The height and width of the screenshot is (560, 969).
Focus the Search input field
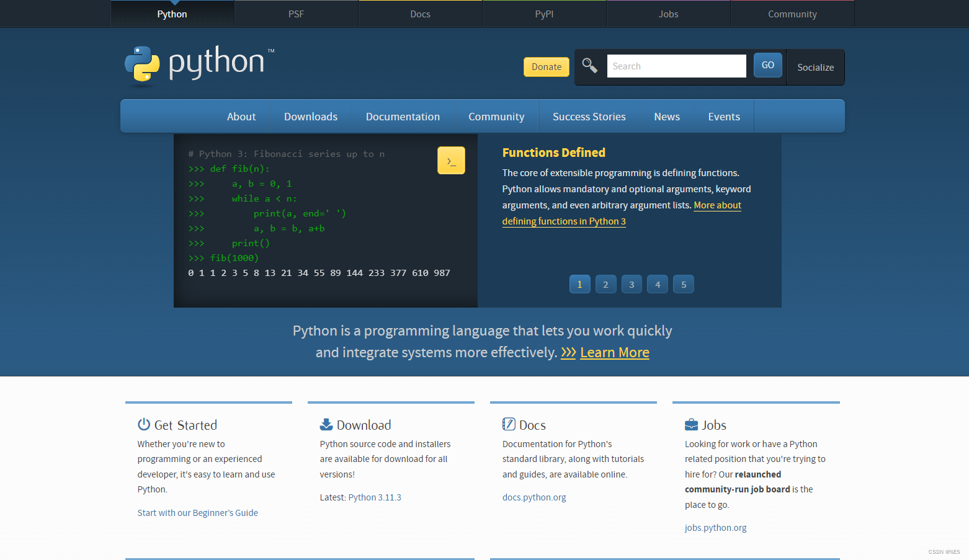point(676,66)
